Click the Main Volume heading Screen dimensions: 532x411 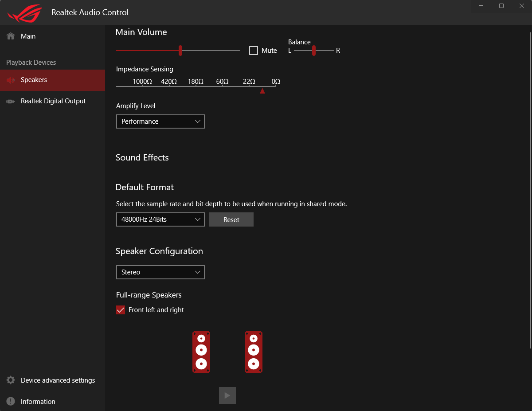141,32
